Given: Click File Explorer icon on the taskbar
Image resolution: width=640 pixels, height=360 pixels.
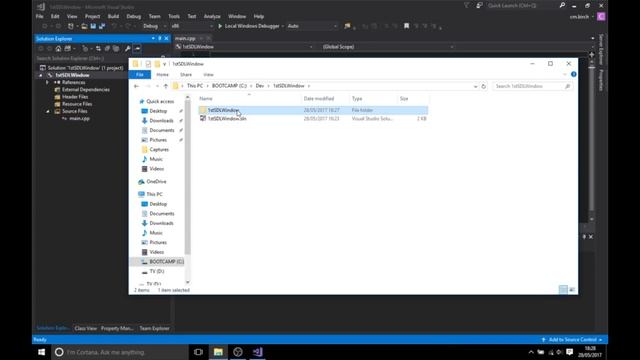Looking at the screenshot, I should pos(218,352).
